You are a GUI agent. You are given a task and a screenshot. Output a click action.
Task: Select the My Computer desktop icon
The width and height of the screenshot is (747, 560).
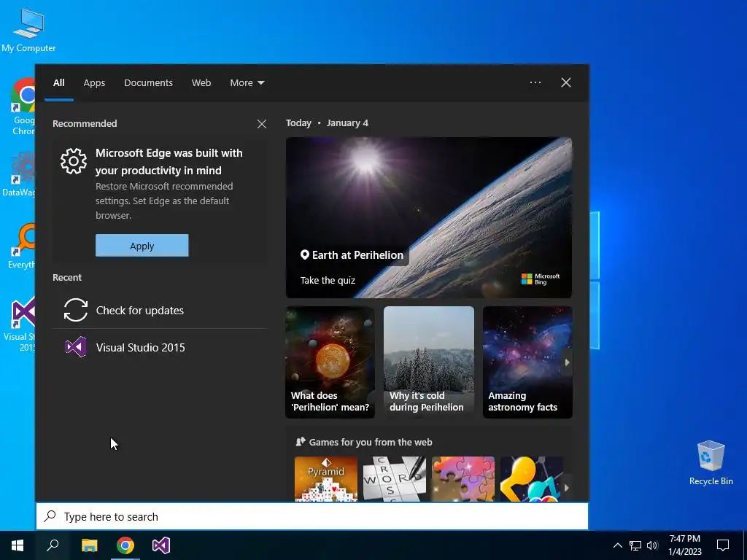point(28,31)
